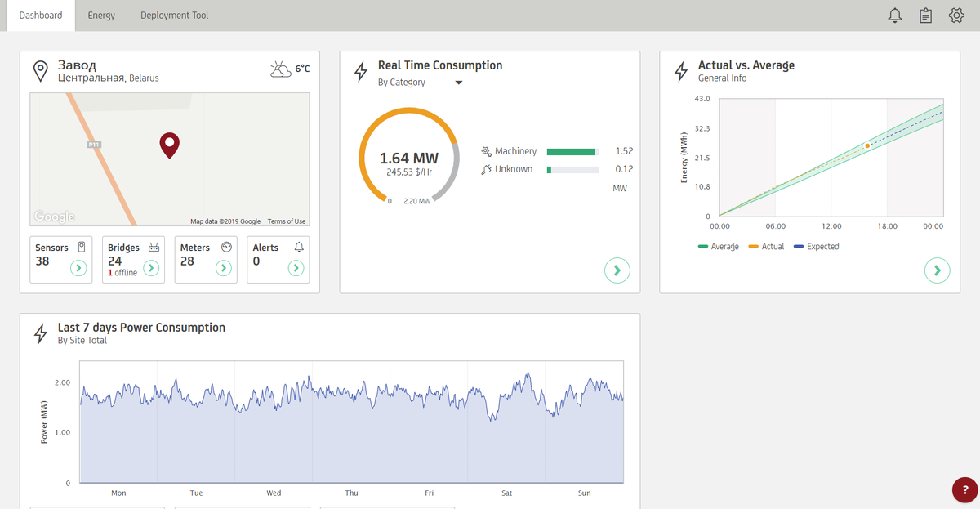Toggle the Expected legend series
980x509 pixels.
tap(817, 247)
